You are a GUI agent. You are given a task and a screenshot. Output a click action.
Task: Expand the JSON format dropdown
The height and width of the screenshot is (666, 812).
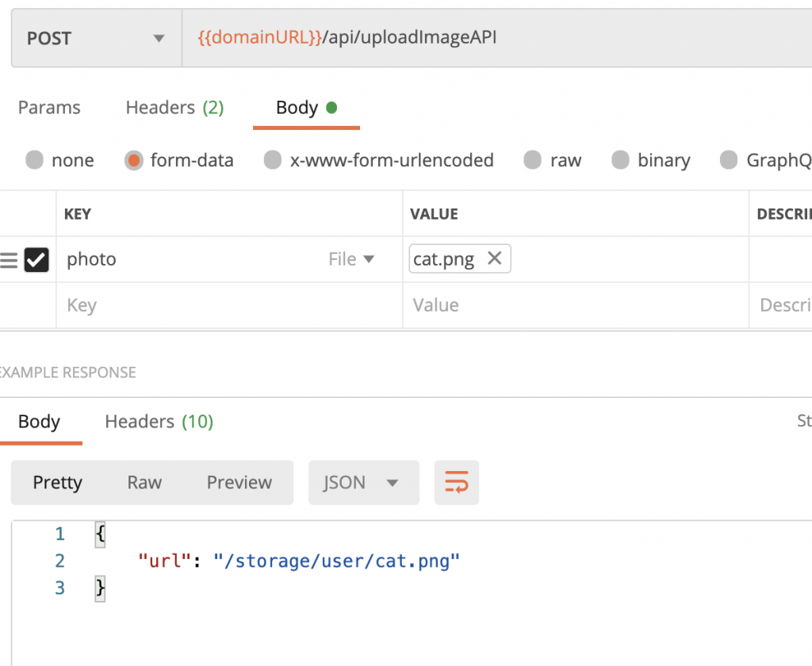(362, 482)
